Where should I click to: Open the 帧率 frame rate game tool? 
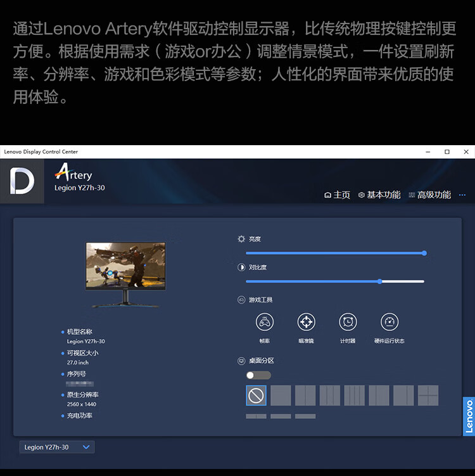pyautogui.click(x=265, y=322)
